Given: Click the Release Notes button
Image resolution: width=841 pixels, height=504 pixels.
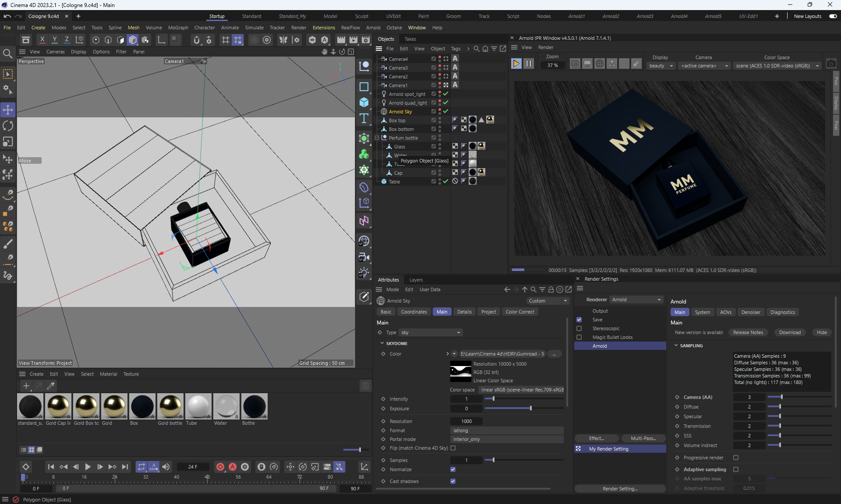Looking at the screenshot, I should coord(748,332).
